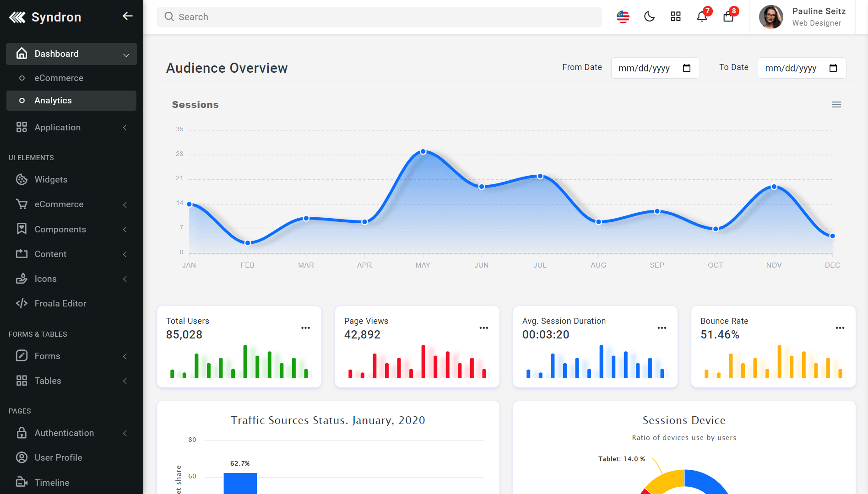This screenshot has height=494, width=868.
Task: Toggle dark mode with moon icon
Action: click(x=649, y=17)
